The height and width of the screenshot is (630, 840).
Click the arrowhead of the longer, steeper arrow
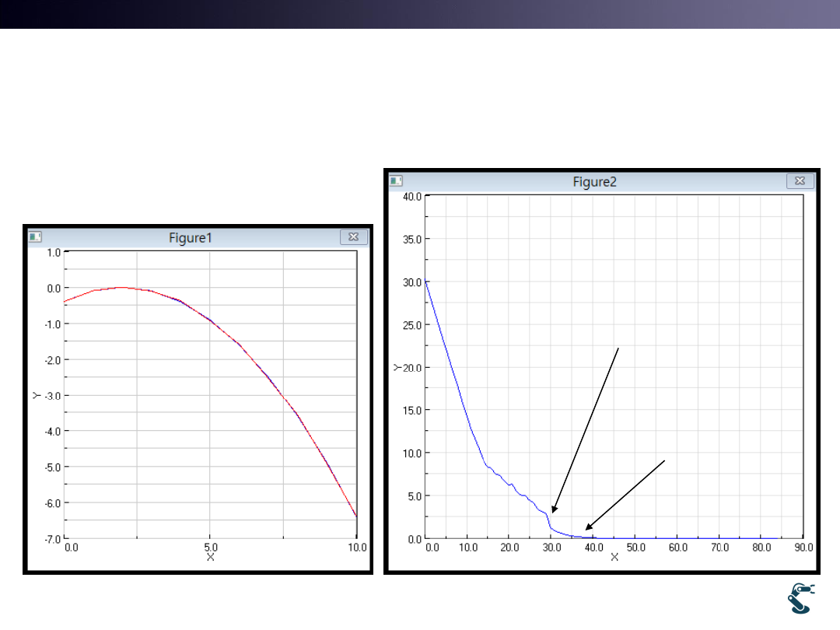tap(553, 511)
